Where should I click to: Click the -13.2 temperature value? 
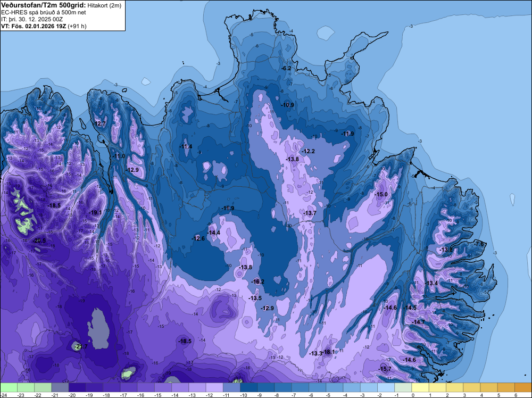[446, 250]
